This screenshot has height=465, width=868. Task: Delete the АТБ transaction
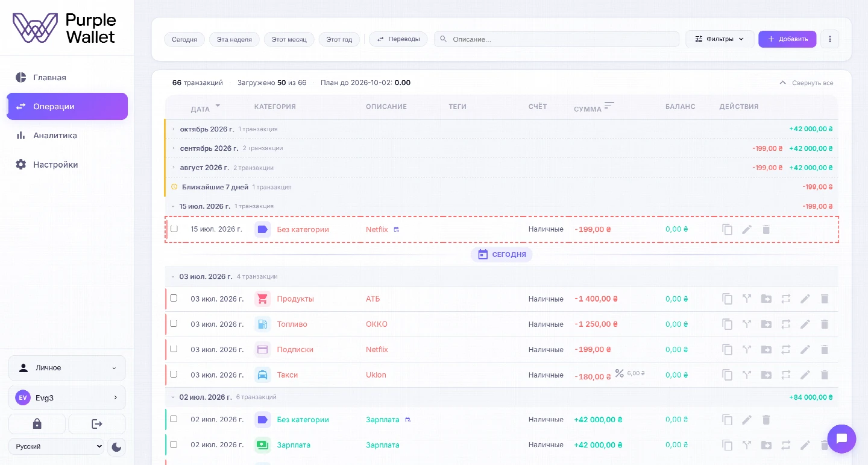825,299
